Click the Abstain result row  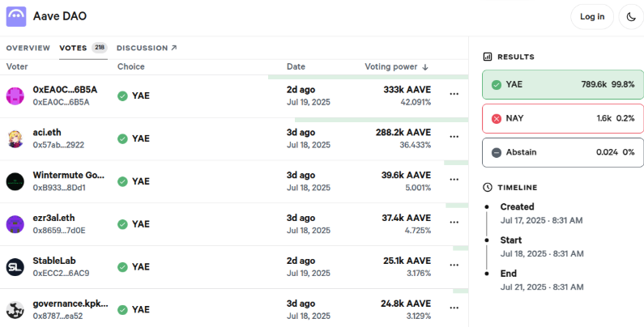pos(562,152)
